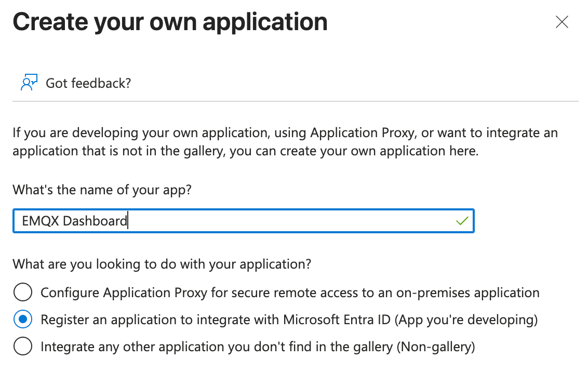588x372 pixels.
Task: Click the (App you're developing) text
Action: (466, 320)
